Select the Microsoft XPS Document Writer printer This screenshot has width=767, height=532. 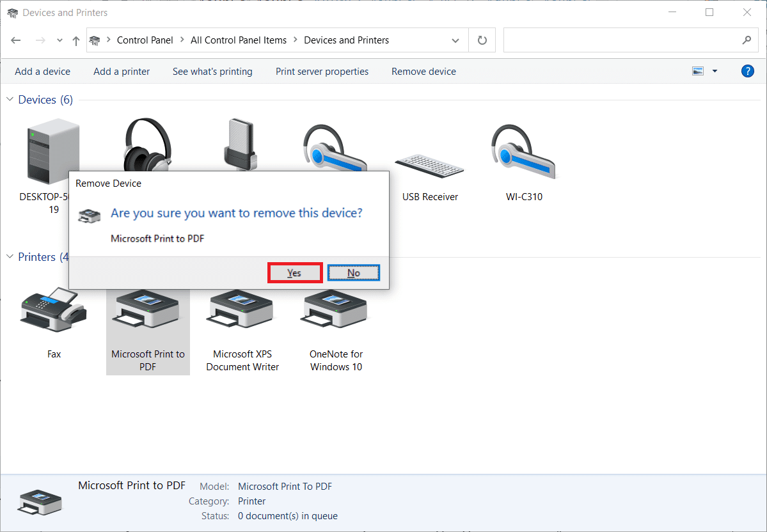click(241, 310)
